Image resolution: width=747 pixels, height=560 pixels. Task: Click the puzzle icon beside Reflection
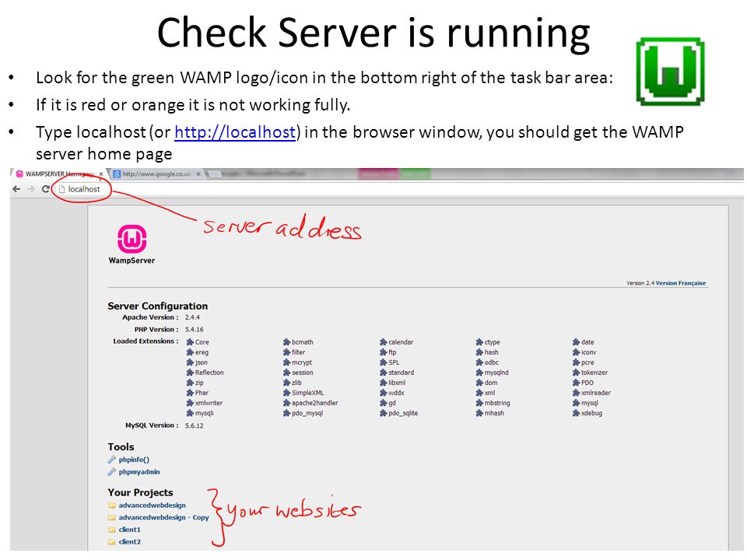click(190, 373)
